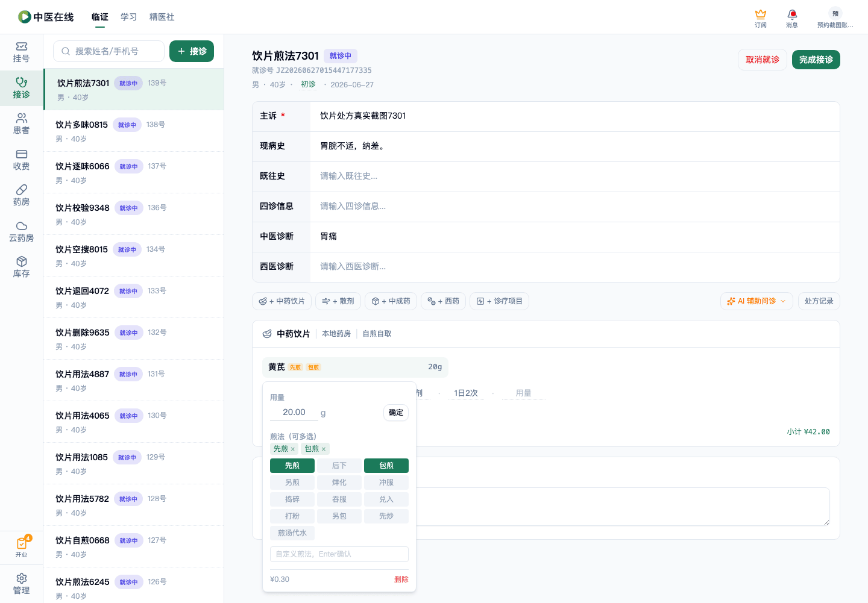Toggle the 先炒 decoction option

point(386,516)
